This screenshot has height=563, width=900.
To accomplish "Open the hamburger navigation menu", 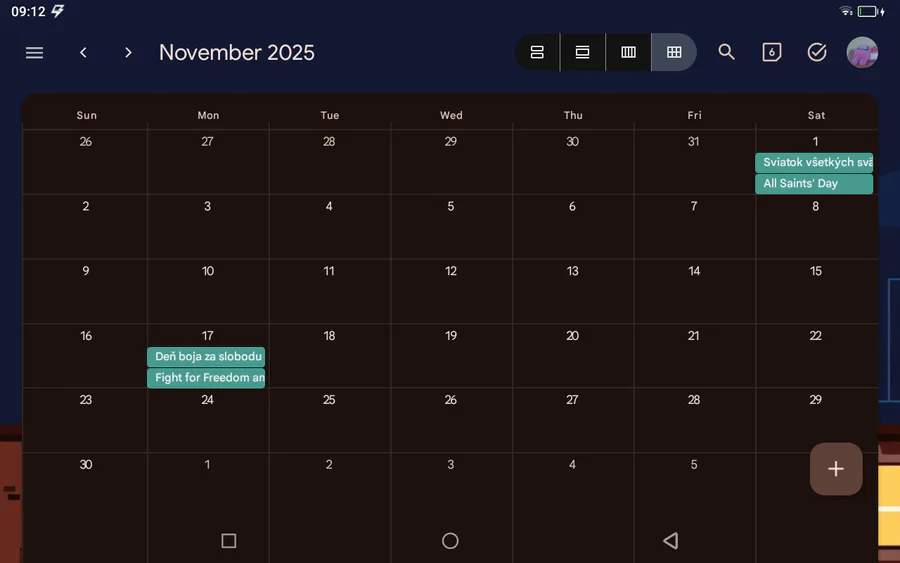I will [34, 53].
